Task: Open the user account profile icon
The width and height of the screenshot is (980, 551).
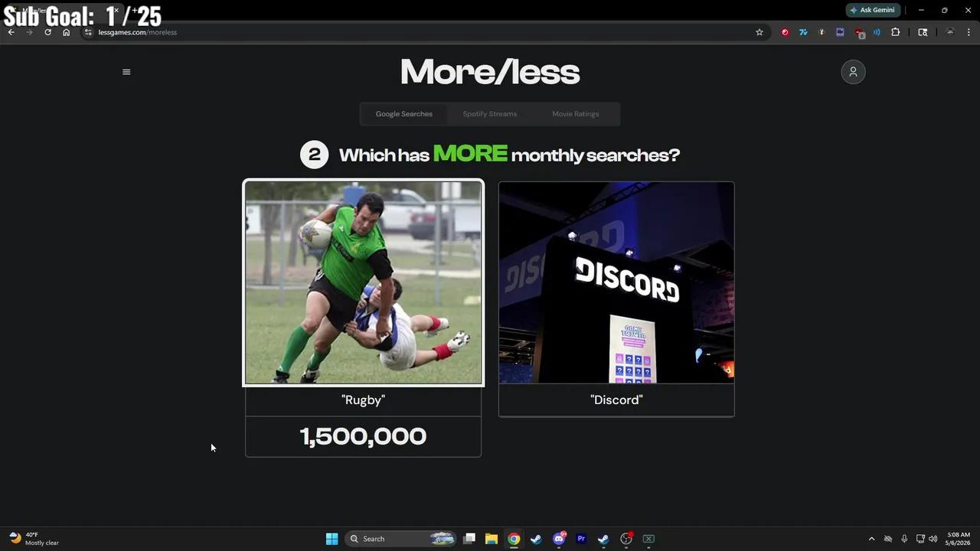Action: point(853,72)
